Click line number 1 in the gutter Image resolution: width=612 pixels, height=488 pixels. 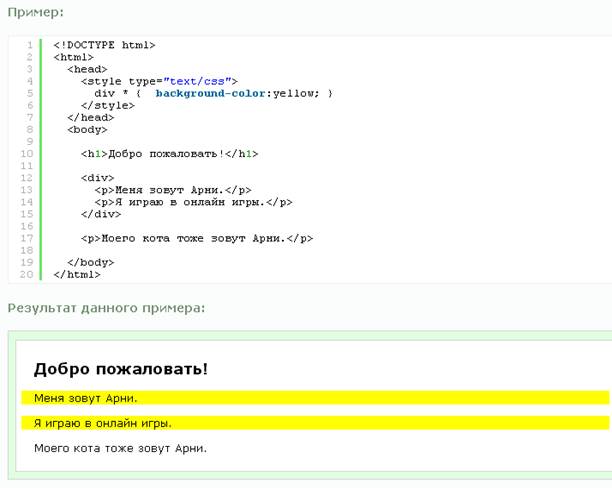(30, 45)
